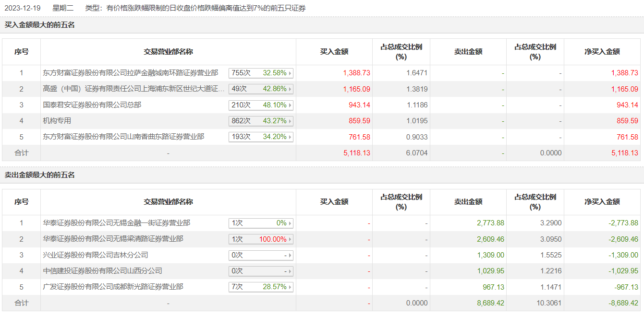
Task: Click total sell ratio 10.3061
Action: 549,303
